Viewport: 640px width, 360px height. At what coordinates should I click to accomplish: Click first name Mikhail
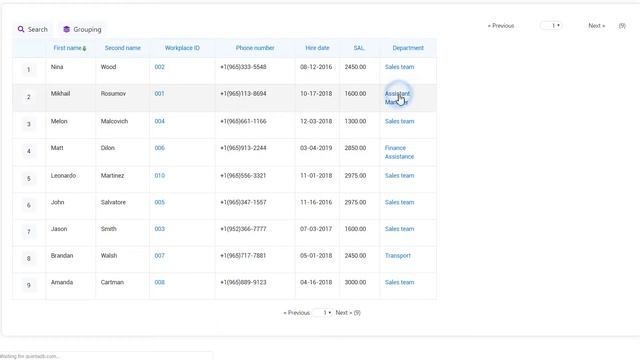click(x=60, y=93)
